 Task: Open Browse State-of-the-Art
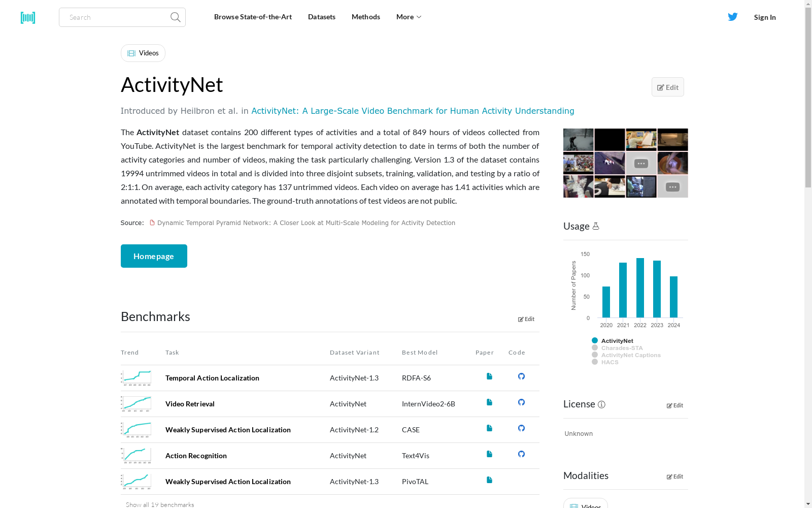253,17
